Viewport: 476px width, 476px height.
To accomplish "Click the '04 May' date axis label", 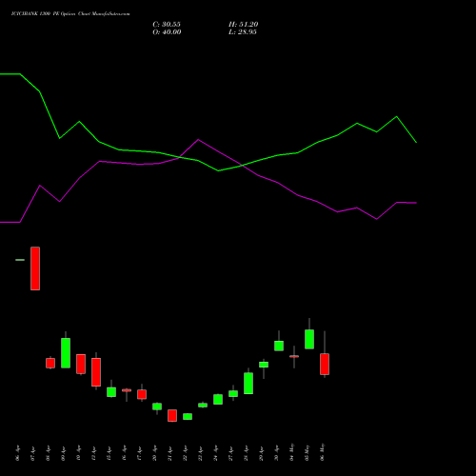I will [291, 452].
